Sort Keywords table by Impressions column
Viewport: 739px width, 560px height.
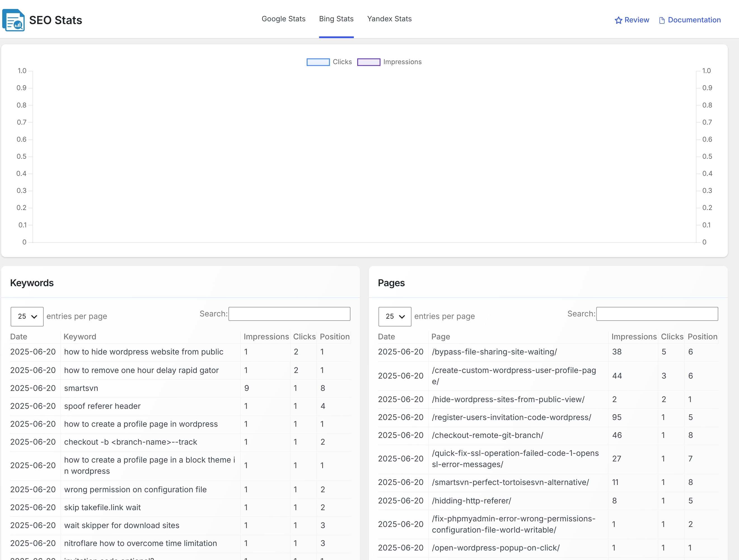[x=266, y=337]
